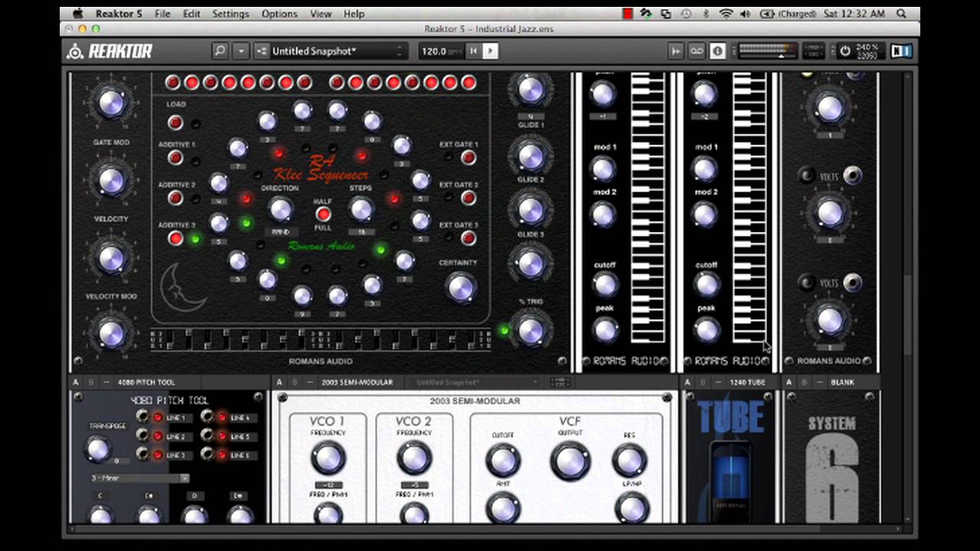The height and width of the screenshot is (551, 980).
Task: Toggle the ADDITIVE 1 red button
Action: 175,158
